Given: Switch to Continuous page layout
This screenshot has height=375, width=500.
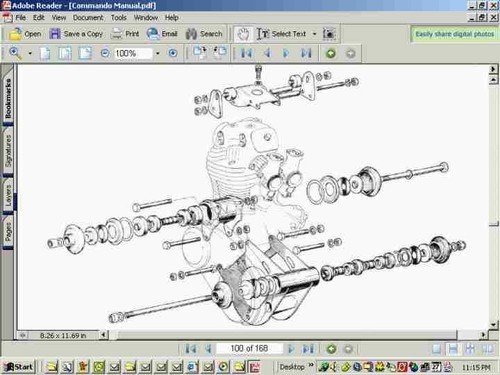Looking at the screenshot, I should pyautogui.click(x=453, y=349).
